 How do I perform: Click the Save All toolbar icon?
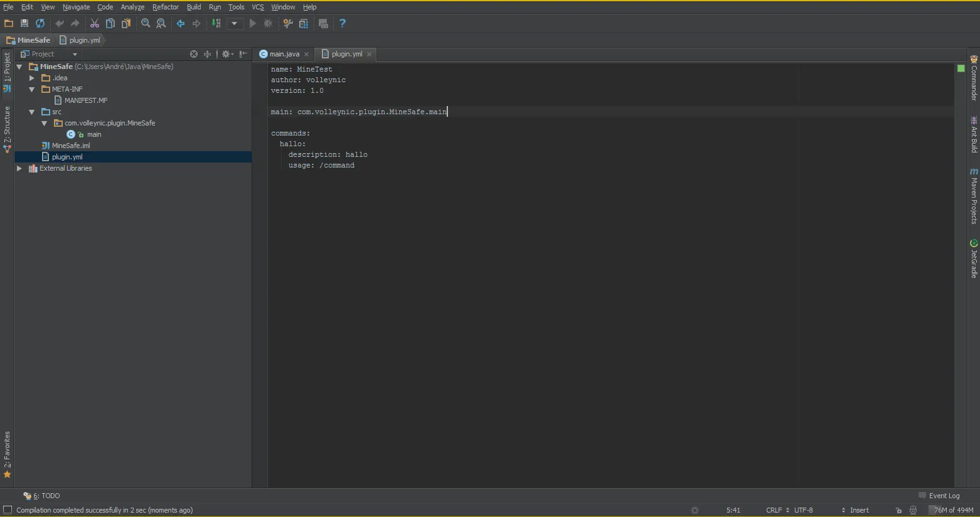24,23
